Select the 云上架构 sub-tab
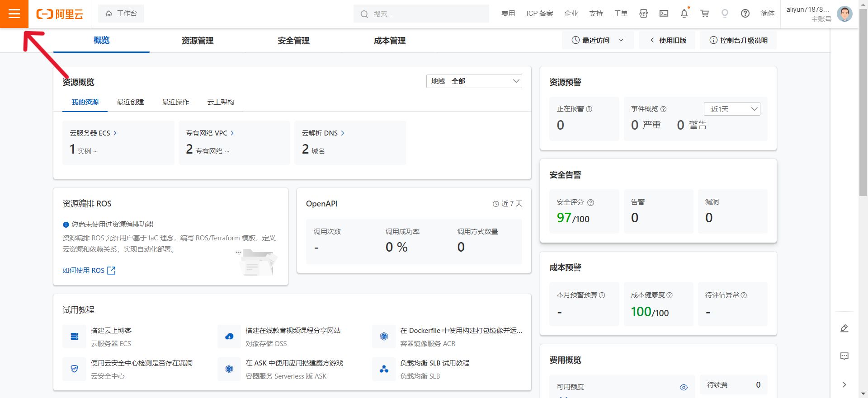Screen dimensions: 868x398 (x=221, y=102)
